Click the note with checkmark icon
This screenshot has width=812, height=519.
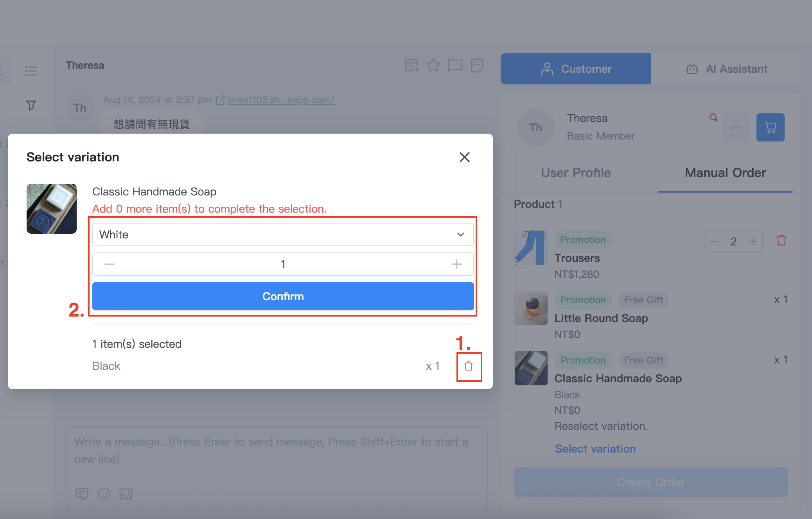point(477,65)
